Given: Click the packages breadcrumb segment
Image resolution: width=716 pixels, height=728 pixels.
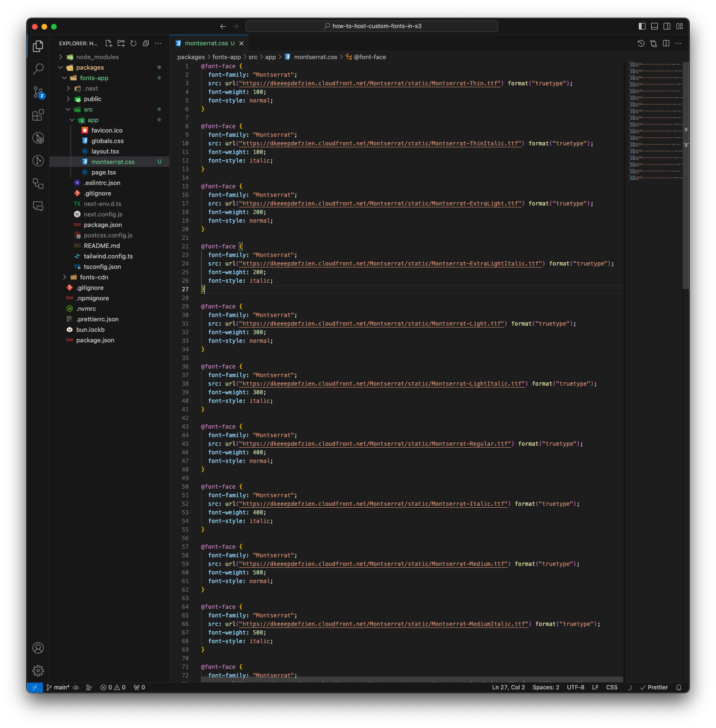Looking at the screenshot, I should point(191,57).
